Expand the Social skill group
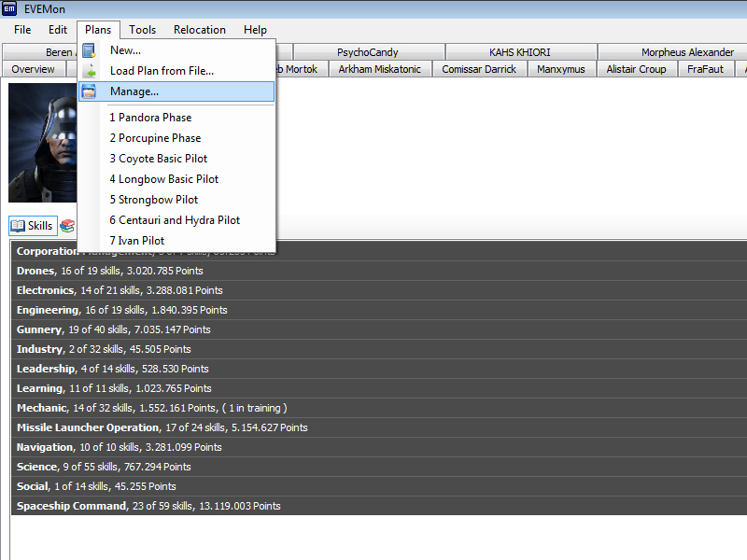This screenshot has height=560, width=747. [379, 486]
